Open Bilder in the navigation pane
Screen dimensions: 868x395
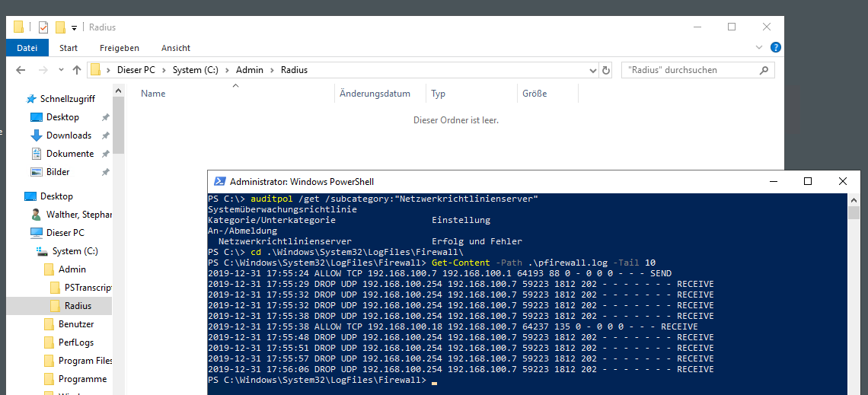(58, 172)
